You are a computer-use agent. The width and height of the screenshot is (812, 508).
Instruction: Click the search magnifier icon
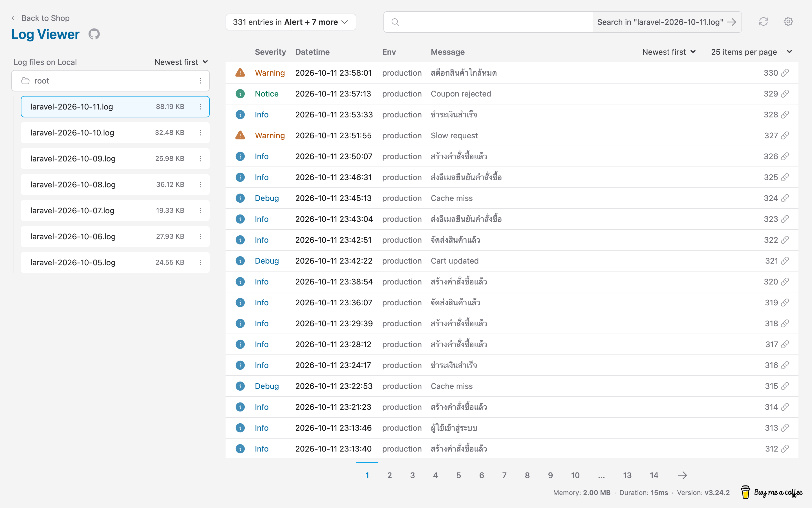pyautogui.click(x=395, y=22)
